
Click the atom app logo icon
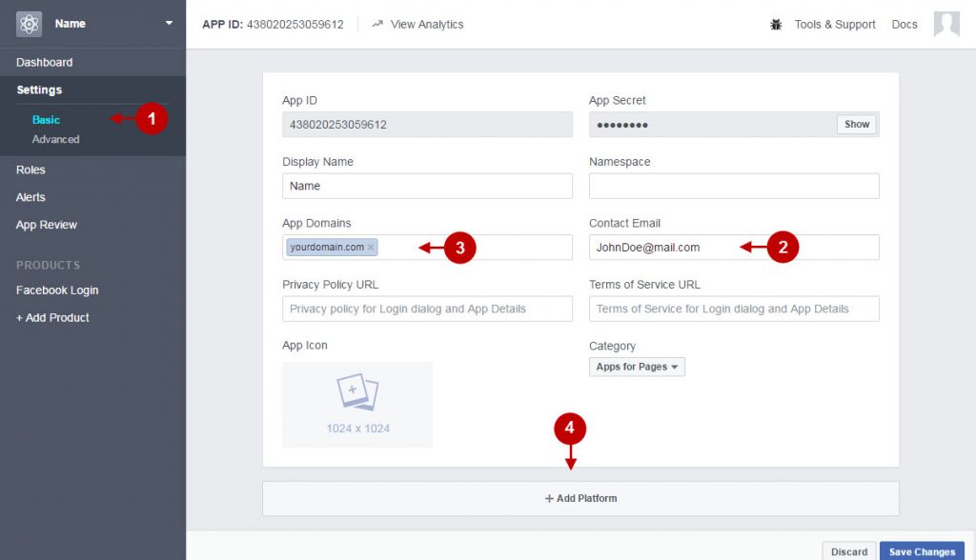[x=29, y=24]
